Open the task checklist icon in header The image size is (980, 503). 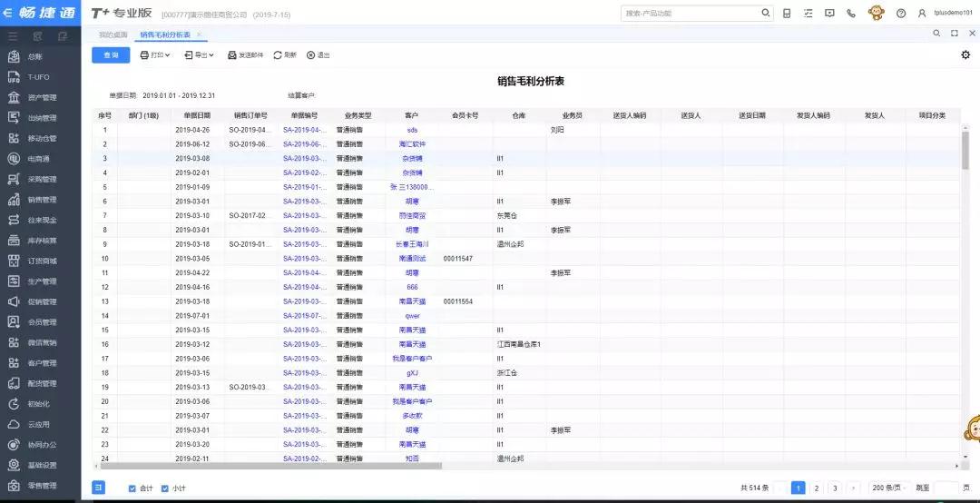[x=808, y=13]
